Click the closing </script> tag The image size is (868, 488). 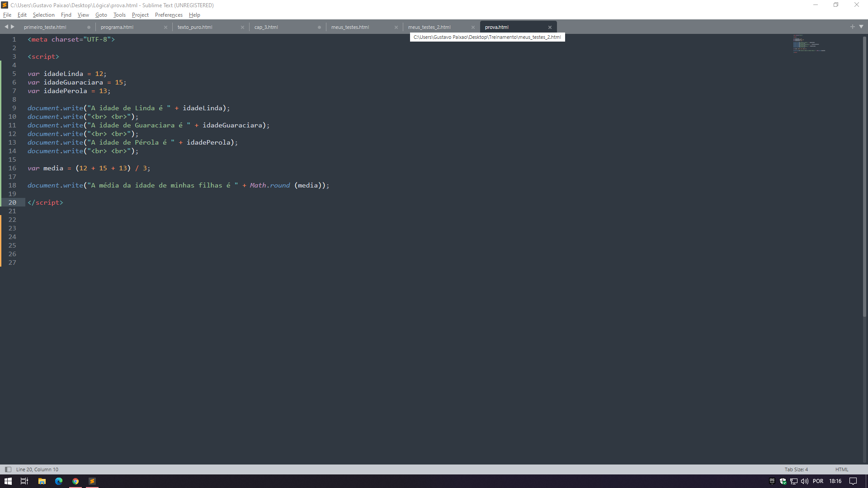pyautogui.click(x=45, y=202)
